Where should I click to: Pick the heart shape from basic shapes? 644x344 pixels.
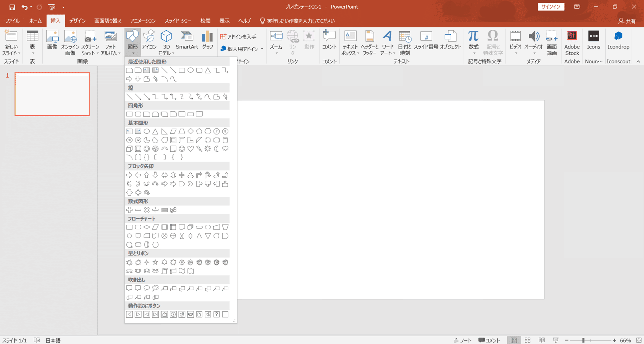(191, 148)
